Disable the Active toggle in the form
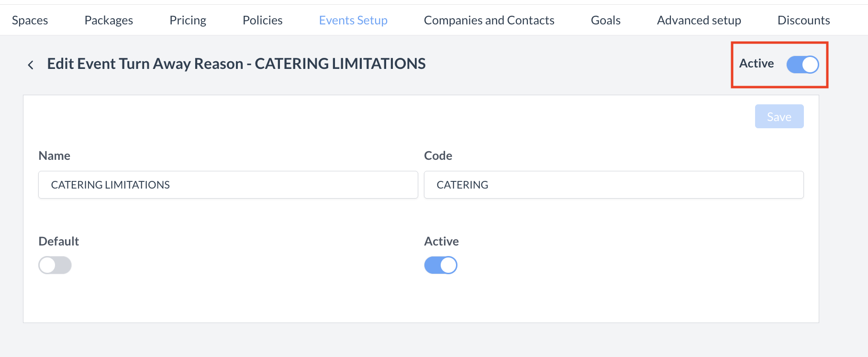 [x=440, y=265]
